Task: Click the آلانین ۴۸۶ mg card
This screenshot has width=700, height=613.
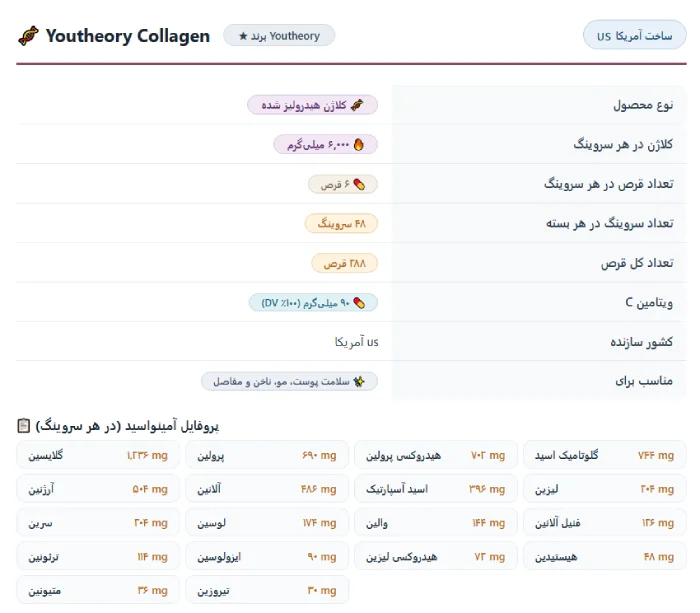Action: (267, 489)
